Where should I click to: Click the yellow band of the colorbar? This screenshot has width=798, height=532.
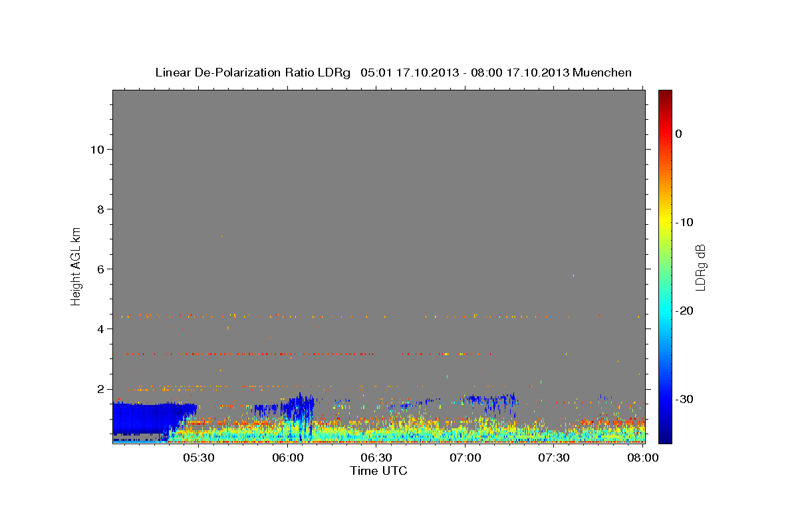point(665,222)
